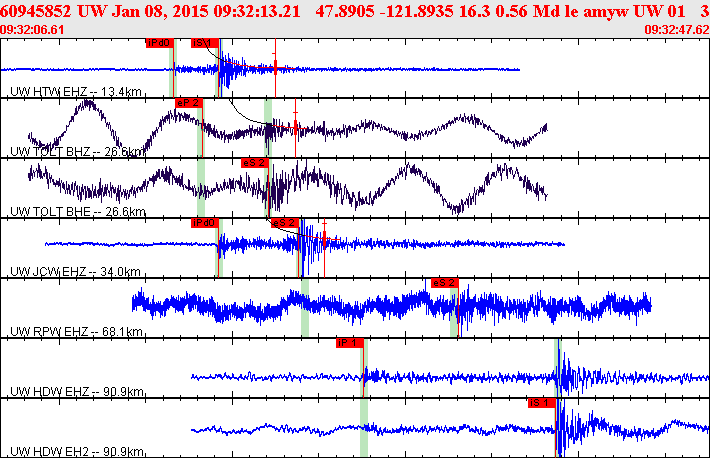Select the UW HTW EHZ station label
Image resolution: width=710 pixels, height=458 pixels.
tap(76, 92)
